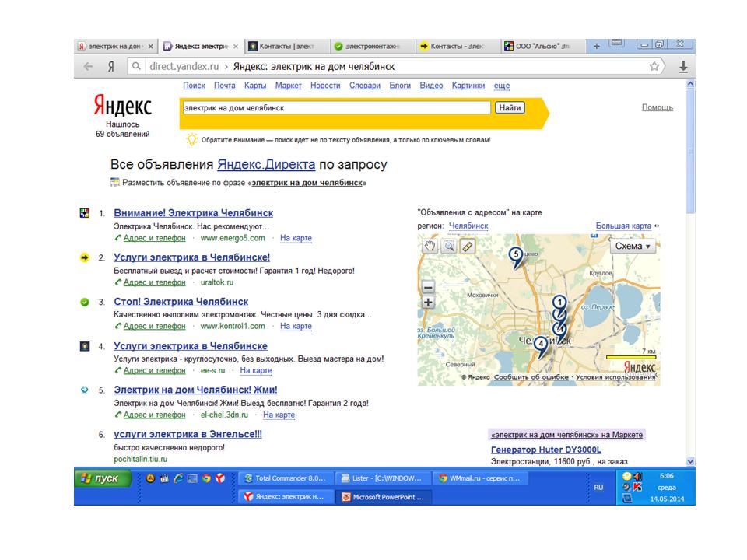747x560 pixels.
Task: Click the dark favicon beside ad 4
Action: (84, 346)
